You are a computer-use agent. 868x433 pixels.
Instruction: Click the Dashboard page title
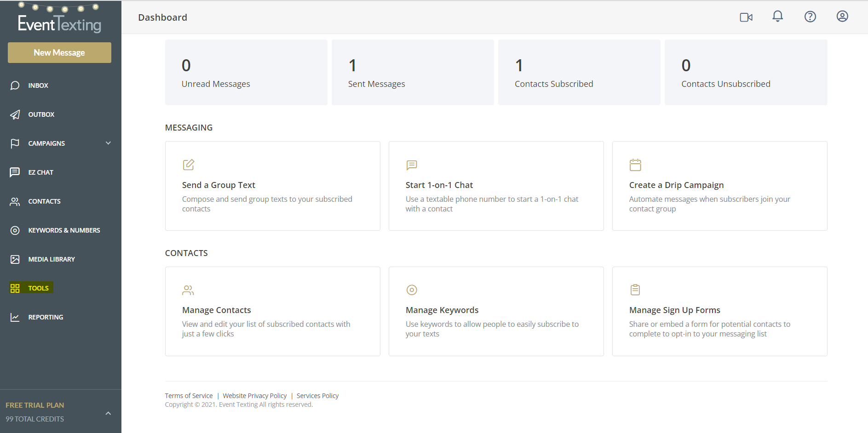[x=163, y=17]
